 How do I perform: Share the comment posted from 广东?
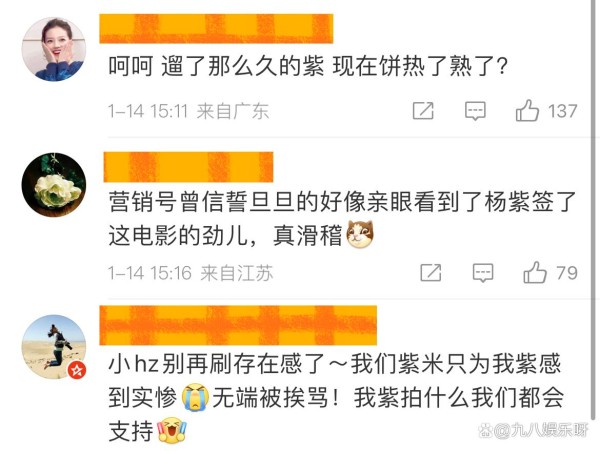423,111
